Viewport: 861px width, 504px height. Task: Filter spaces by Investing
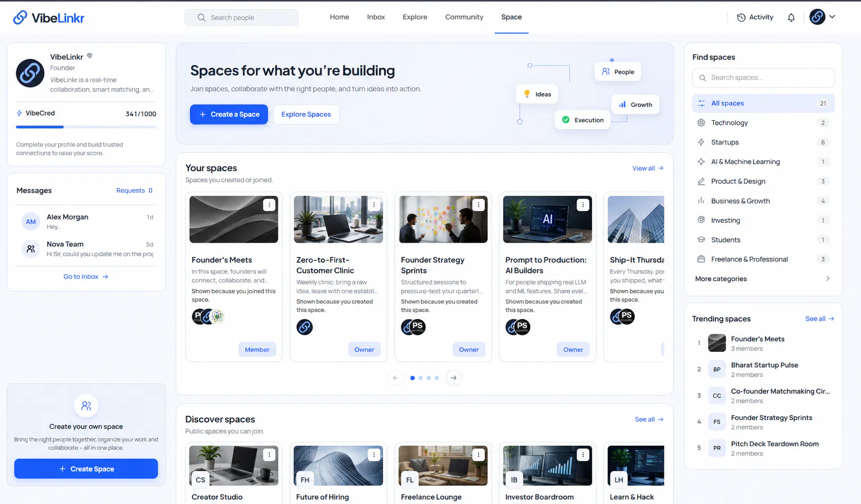pyautogui.click(x=763, y=220)
